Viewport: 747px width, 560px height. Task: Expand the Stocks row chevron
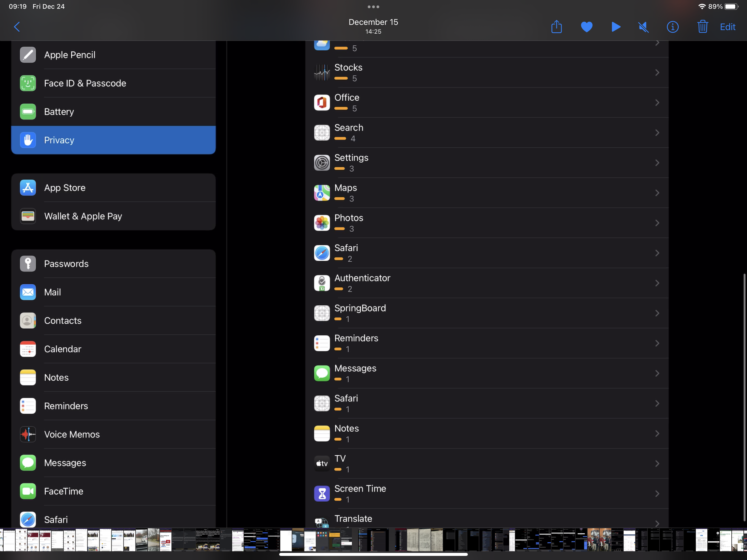coord(657,73)
